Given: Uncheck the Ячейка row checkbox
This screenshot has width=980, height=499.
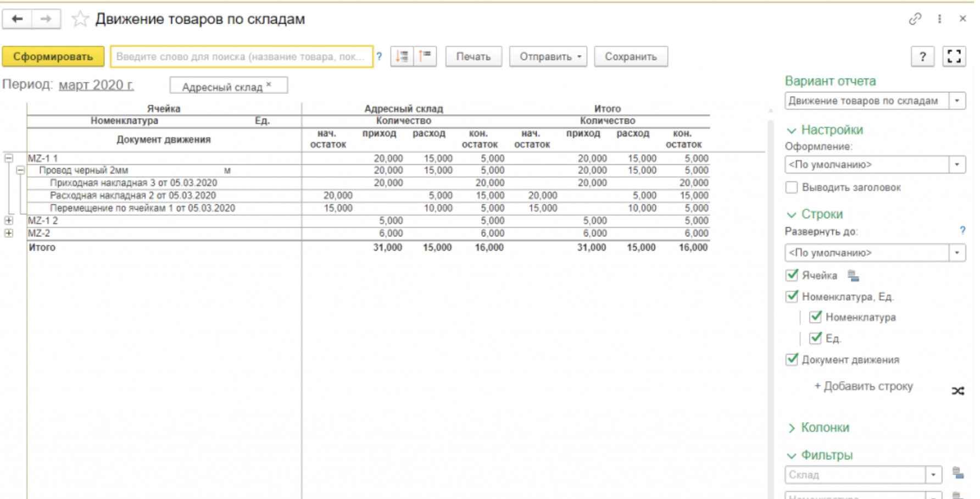Looking at the screenshot, I should coord(792,275).
